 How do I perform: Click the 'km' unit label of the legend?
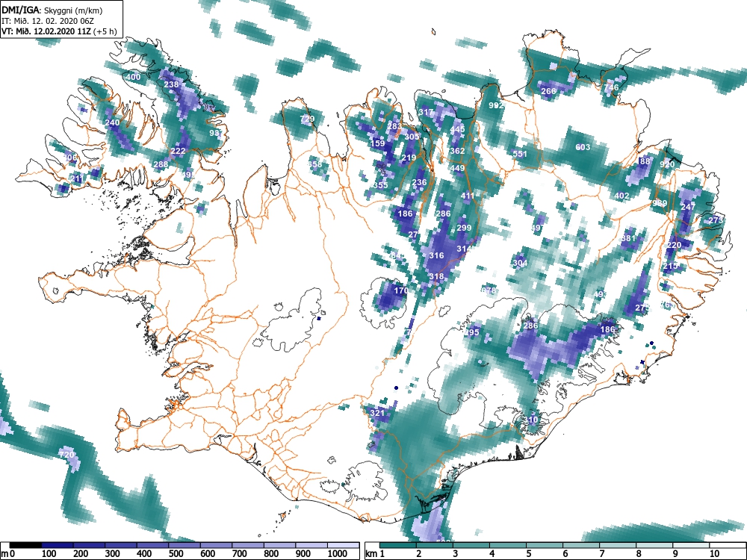[x=371, y=554]
